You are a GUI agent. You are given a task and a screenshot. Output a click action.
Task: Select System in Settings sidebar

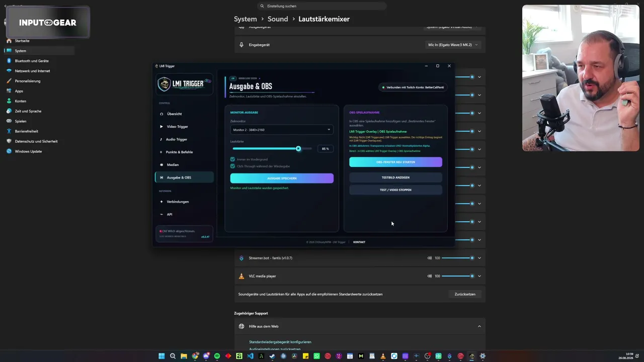click(39, 51)
